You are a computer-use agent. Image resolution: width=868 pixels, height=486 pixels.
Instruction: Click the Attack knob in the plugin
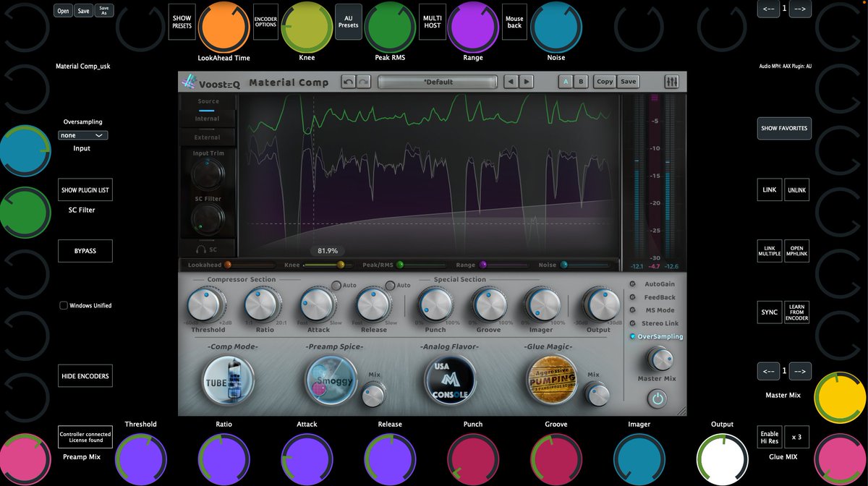(318, 304)
